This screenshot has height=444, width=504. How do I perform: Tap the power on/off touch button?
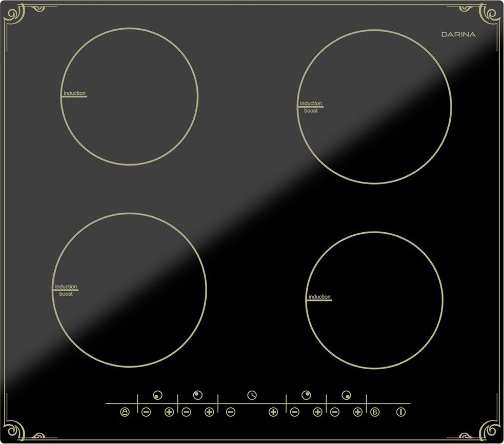click(401, 412)
